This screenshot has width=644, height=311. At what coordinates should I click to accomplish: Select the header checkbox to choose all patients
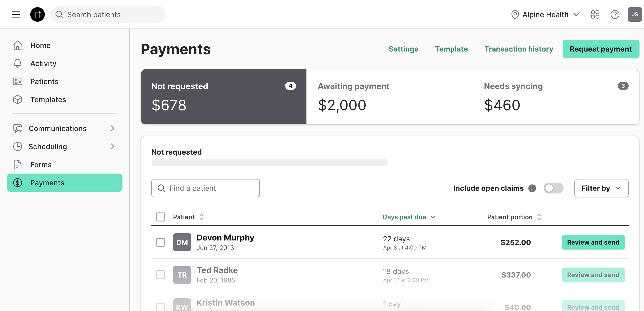[160, 217]
